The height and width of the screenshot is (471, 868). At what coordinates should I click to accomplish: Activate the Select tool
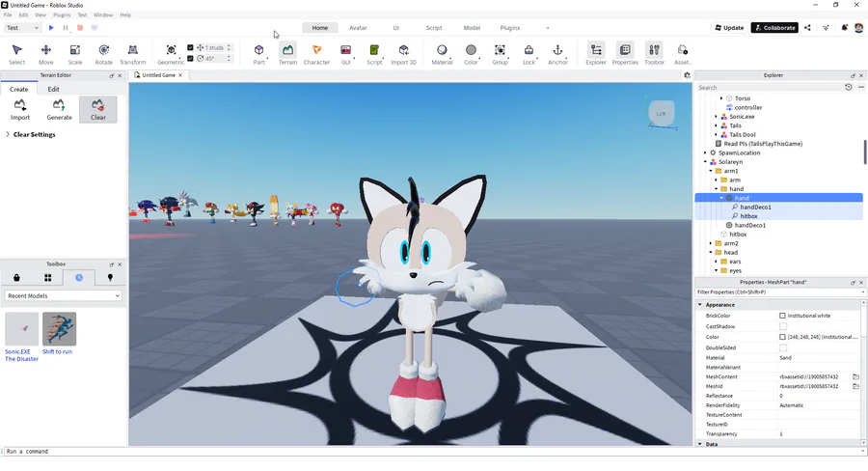[16, 54]
